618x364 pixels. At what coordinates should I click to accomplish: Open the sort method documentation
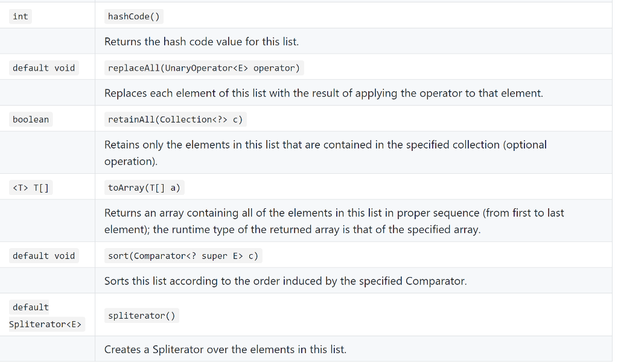pos(118,255)
